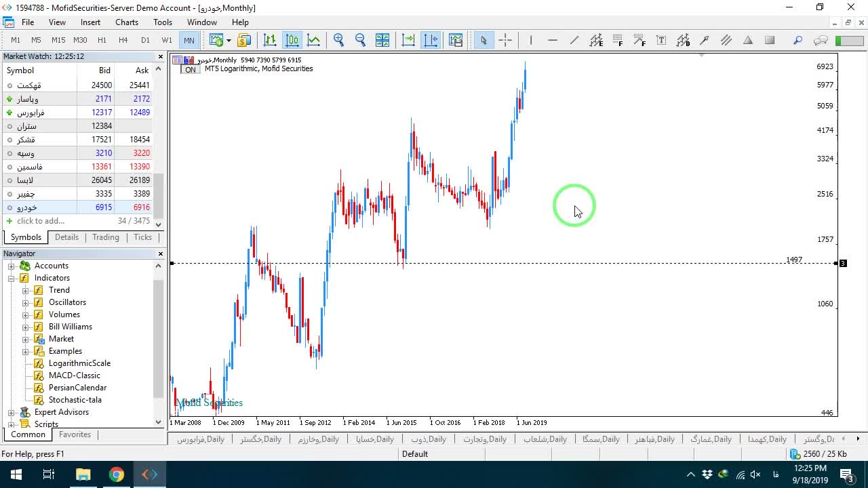This screenshot has height=488, width=868.
Task: Zoom in on the chart
Action: pos(338,40)
